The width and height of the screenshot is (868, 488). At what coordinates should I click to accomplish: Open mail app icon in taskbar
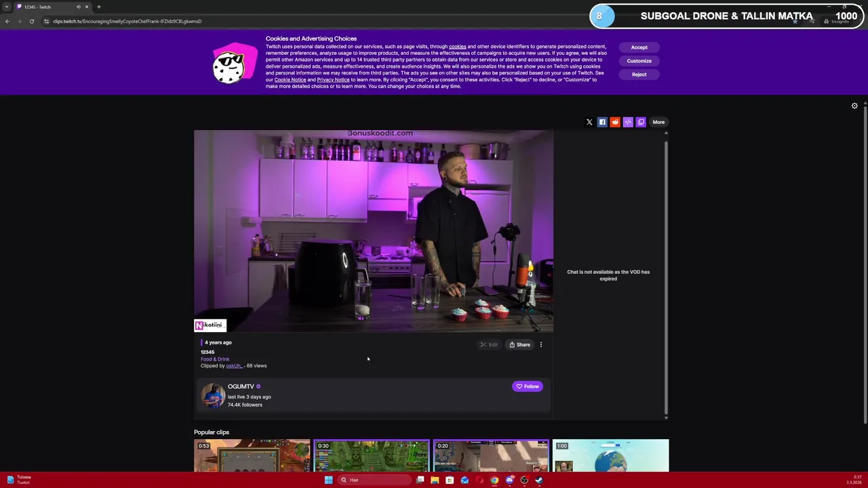click(x=465, y=480)
